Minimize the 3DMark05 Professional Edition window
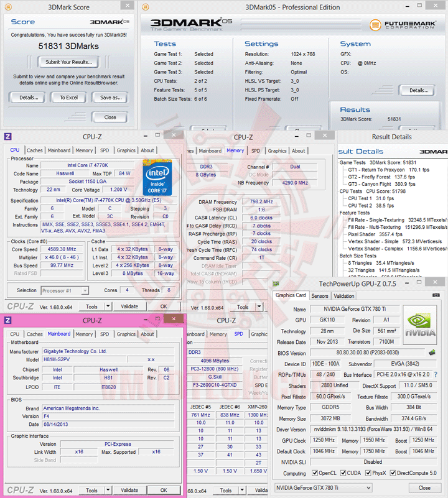The height and width of the screenshot is (498, 448). [x=408, y=6]
